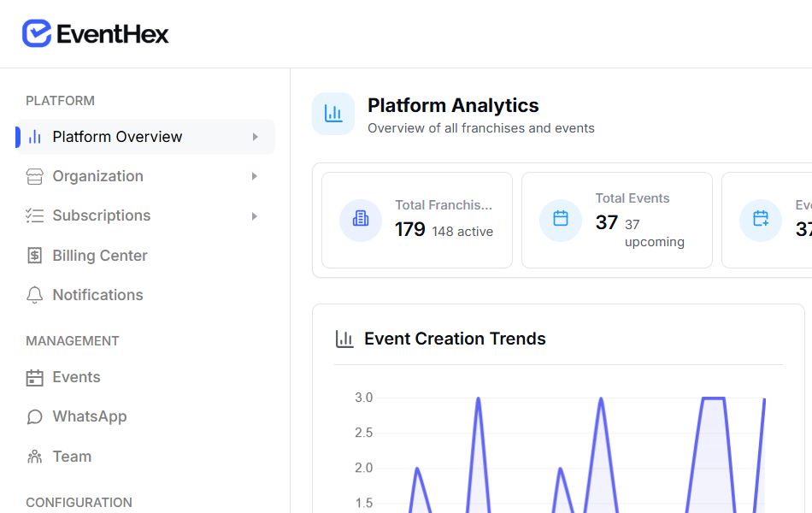This screenshot has height=513, width=812.
Task: Open Events management page
Action: click(x=145, y=377)
